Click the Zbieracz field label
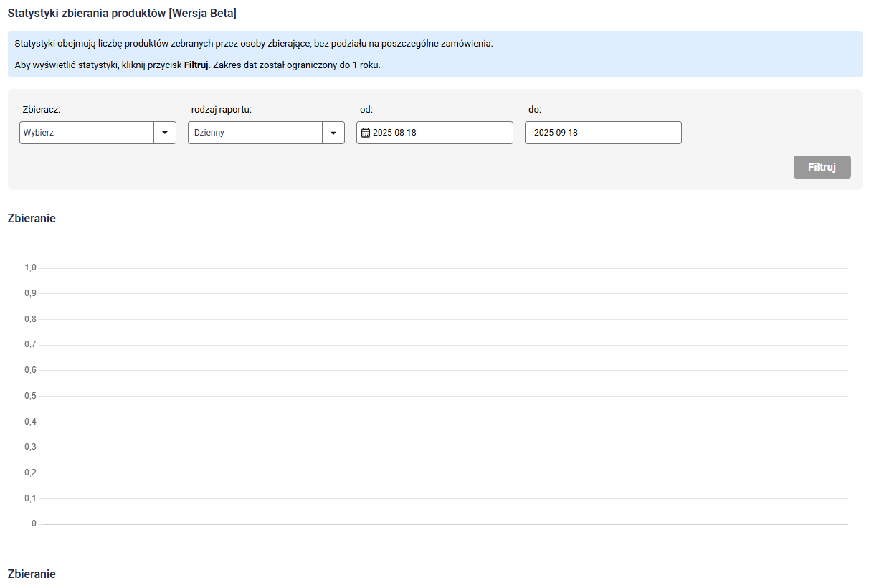874x588 pixels. tap(42, 109)
